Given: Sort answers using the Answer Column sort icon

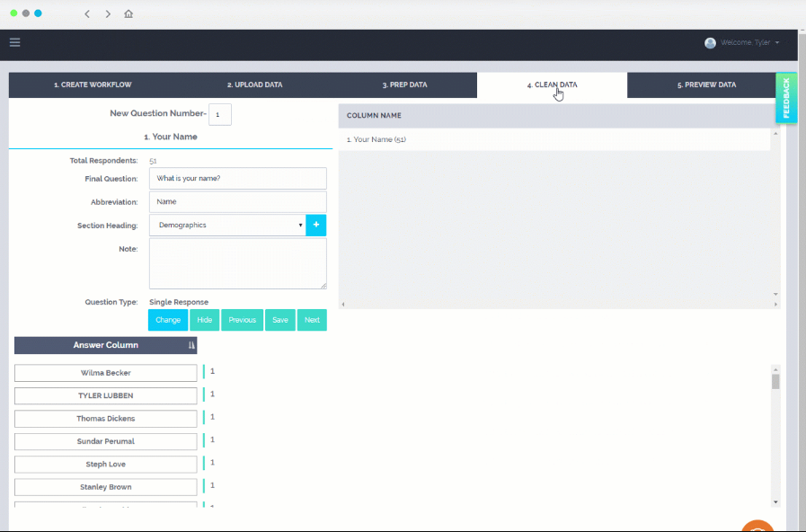Looking at the screenshot, I should pyautogui.click(x=191, y=345).
